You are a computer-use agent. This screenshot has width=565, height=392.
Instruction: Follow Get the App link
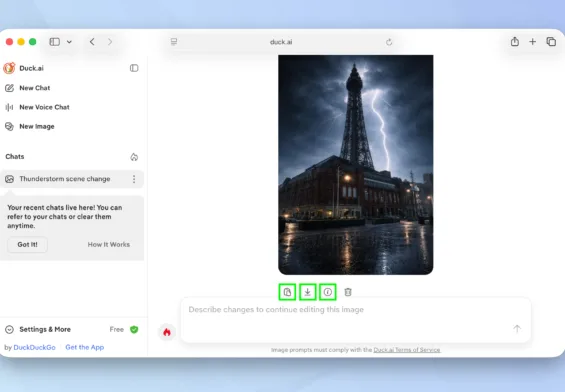[x=85, y=347]
